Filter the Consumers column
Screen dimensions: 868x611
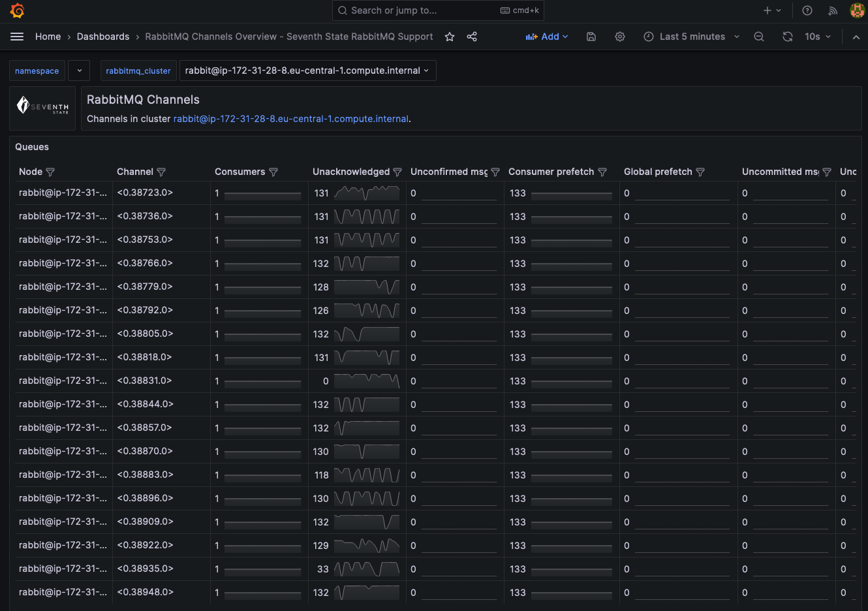pyautogui.click(x=273, y=172)
